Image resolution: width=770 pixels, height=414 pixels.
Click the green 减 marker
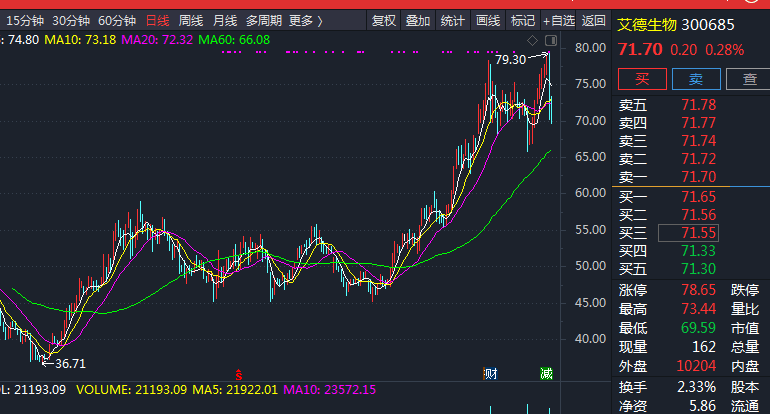[x=547, y=374]
